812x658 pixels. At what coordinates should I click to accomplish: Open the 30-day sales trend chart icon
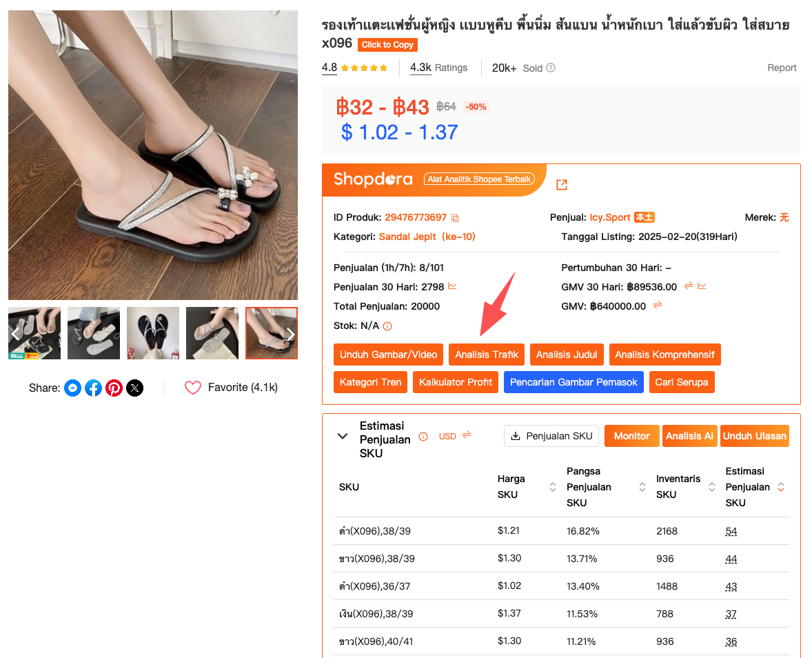(452, 286)
